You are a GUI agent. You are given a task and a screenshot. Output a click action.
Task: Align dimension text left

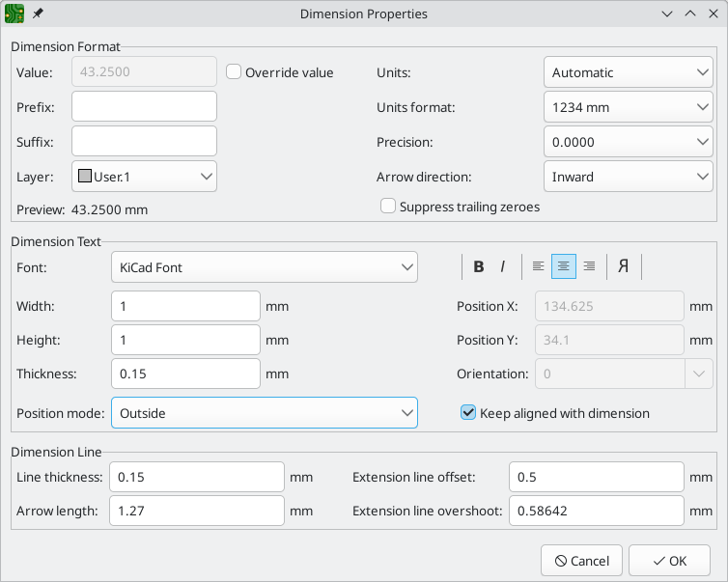tap(538, 266)
